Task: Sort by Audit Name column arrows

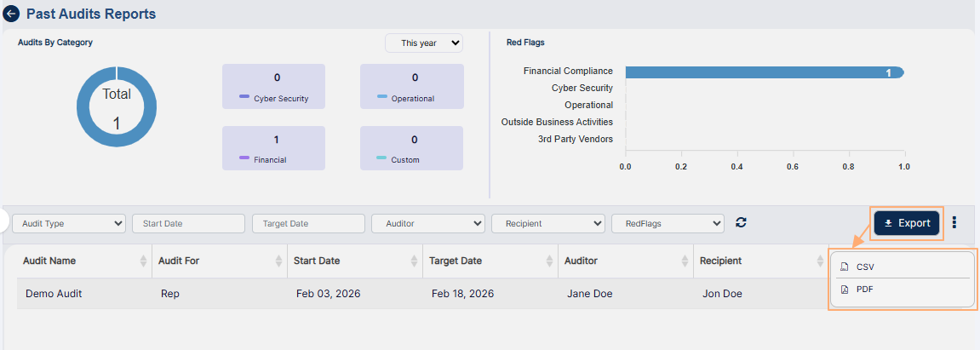Action: [143, 261]
